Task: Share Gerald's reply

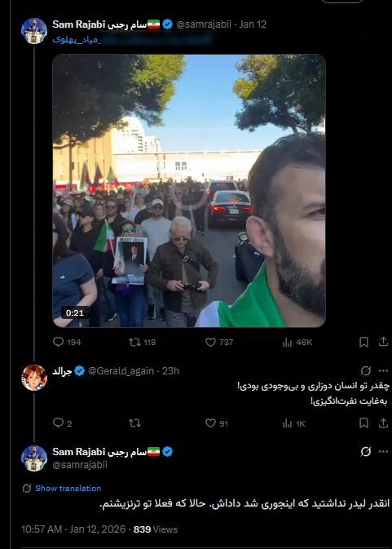Action: coord(383,423)
